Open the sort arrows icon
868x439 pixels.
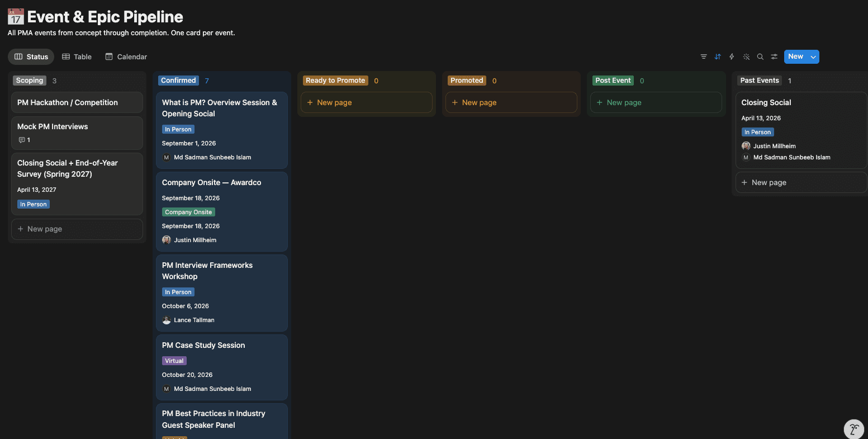point(718,56)
